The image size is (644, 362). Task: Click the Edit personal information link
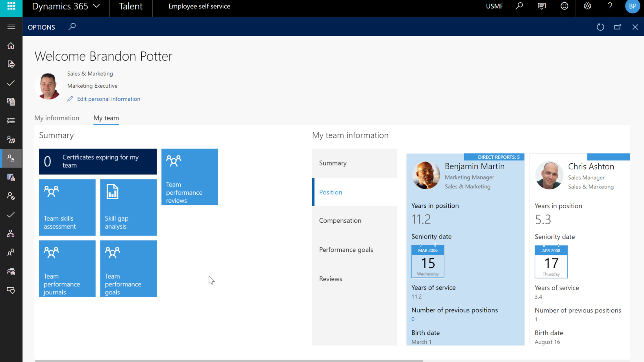(x=108, y=99)
